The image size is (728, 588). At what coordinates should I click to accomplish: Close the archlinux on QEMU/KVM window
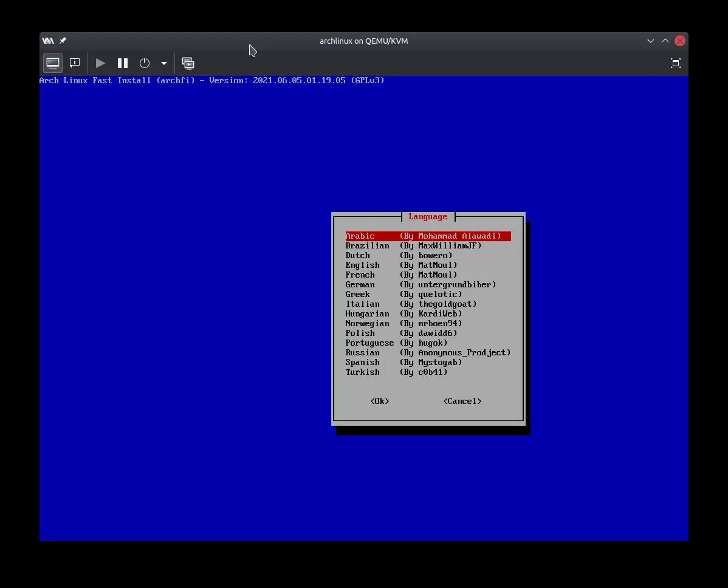coord(680,41)
